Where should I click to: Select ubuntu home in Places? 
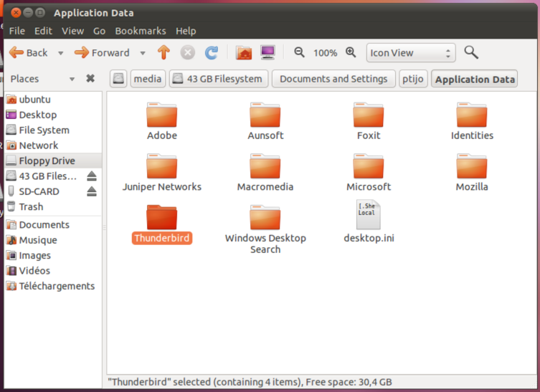pyautogui.click(x=53, y=100)
